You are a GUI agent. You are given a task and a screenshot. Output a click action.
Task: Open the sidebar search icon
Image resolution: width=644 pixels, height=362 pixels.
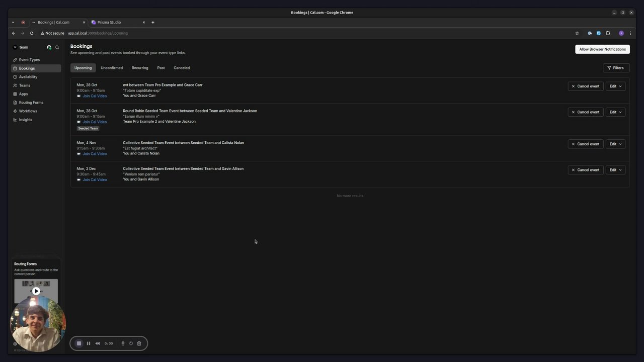click(x=57, y=47)
